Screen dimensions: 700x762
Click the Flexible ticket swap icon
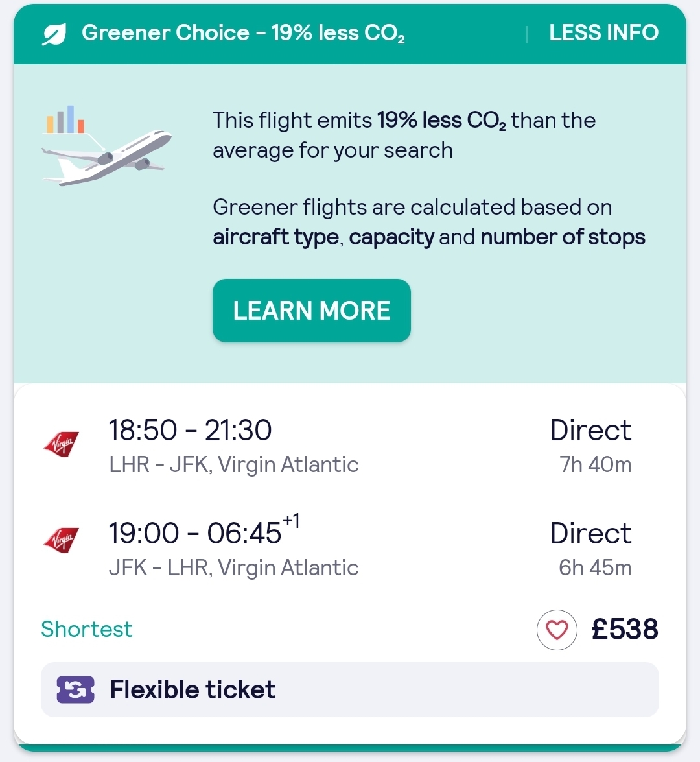[76, 689]
